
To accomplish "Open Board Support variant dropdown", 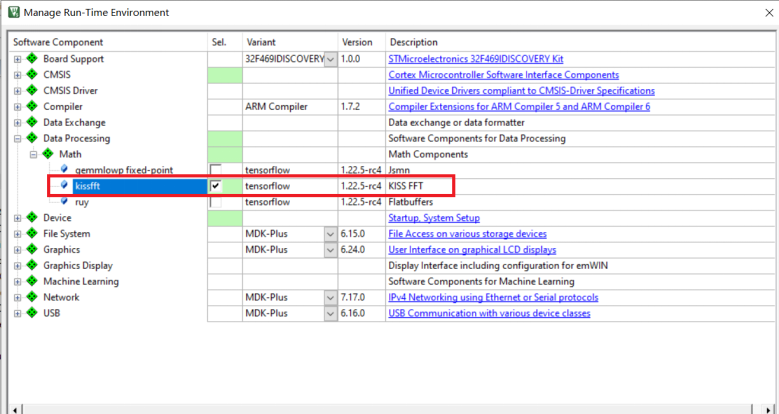I will point(331,59).
